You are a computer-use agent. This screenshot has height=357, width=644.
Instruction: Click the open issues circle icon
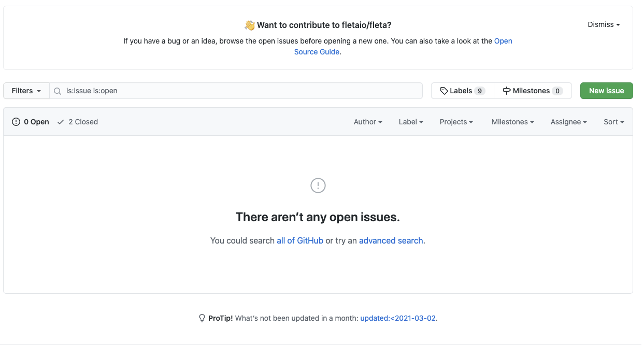point(16,122)
